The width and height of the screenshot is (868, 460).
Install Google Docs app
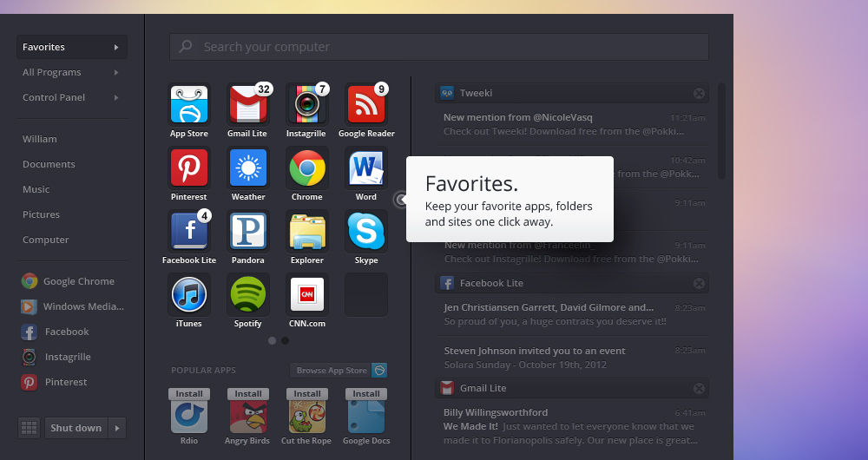[x=366, y=417]
